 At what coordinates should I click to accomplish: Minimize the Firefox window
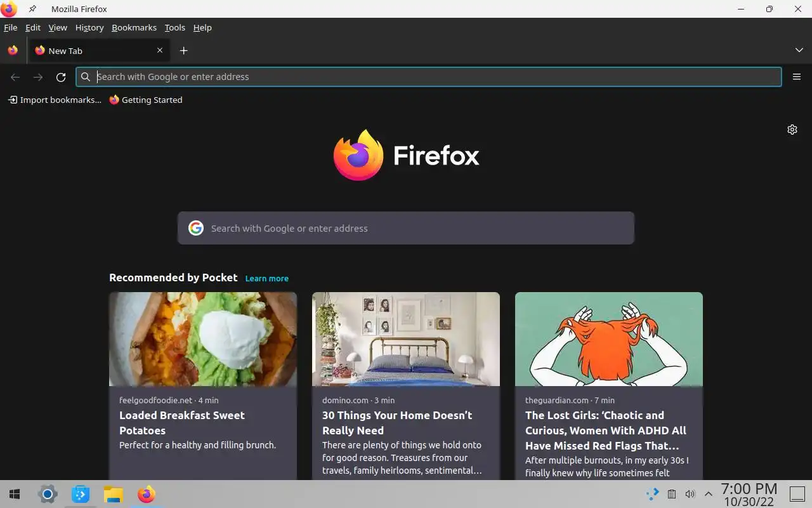pos(740,9)
